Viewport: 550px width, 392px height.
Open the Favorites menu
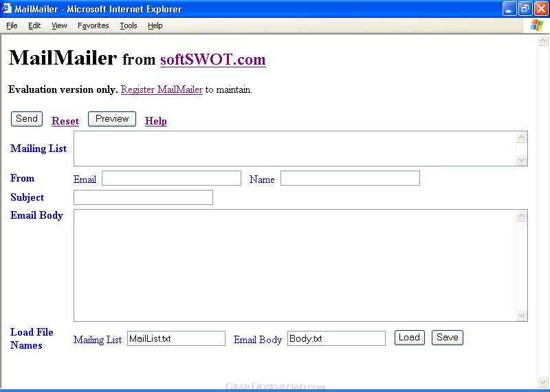(93, 25)
